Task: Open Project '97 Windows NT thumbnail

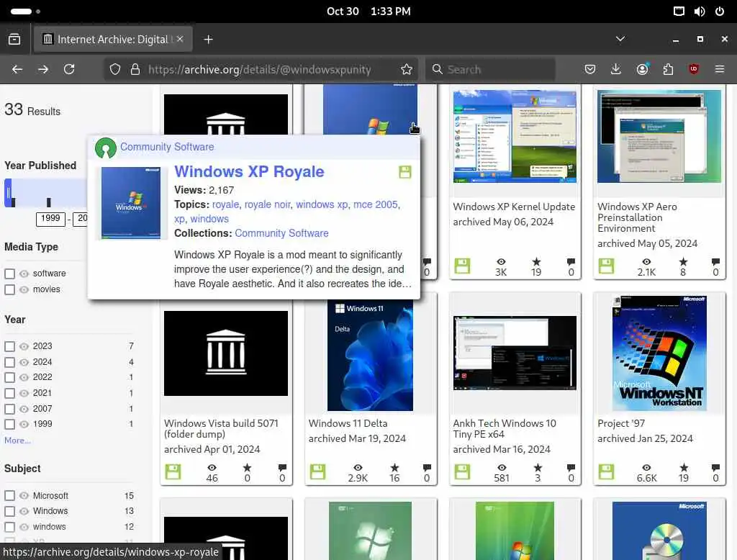Action: (x=659, y=353)
